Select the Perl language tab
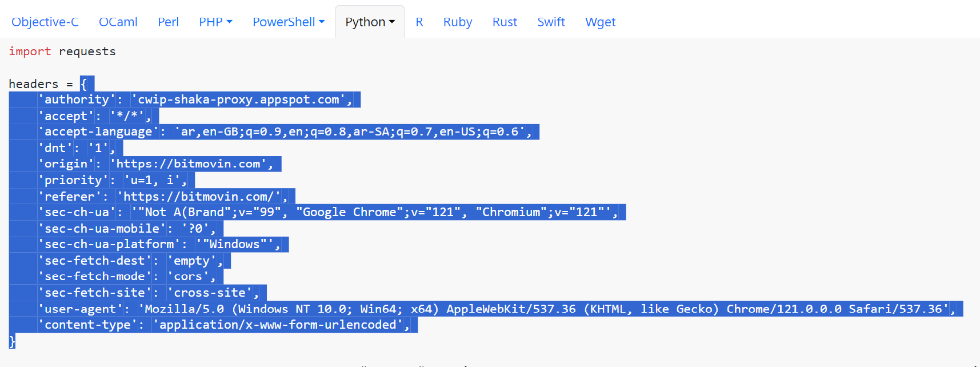The image size is (980, 367). 168,22
